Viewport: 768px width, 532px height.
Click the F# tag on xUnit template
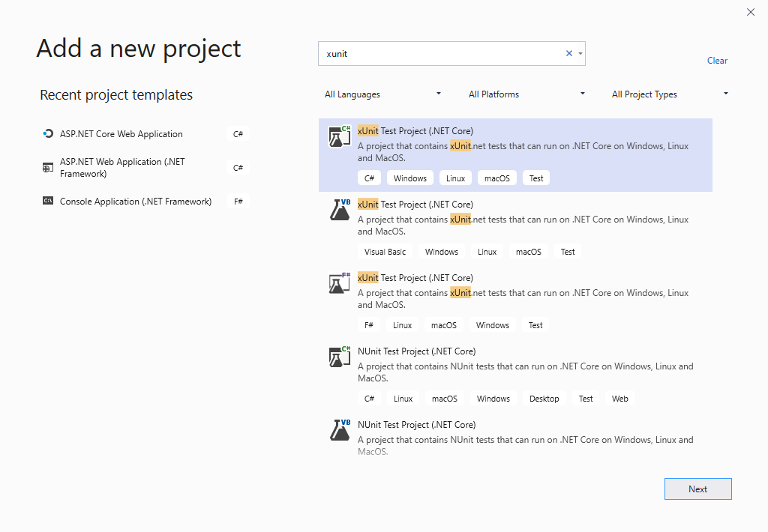(x=369, y=325)
